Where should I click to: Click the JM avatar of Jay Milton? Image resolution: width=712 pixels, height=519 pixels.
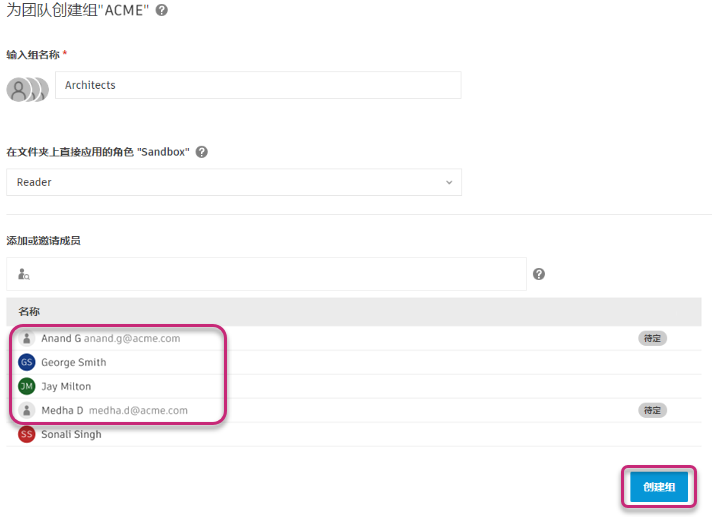pyautogui.click(x=27, y=386)
